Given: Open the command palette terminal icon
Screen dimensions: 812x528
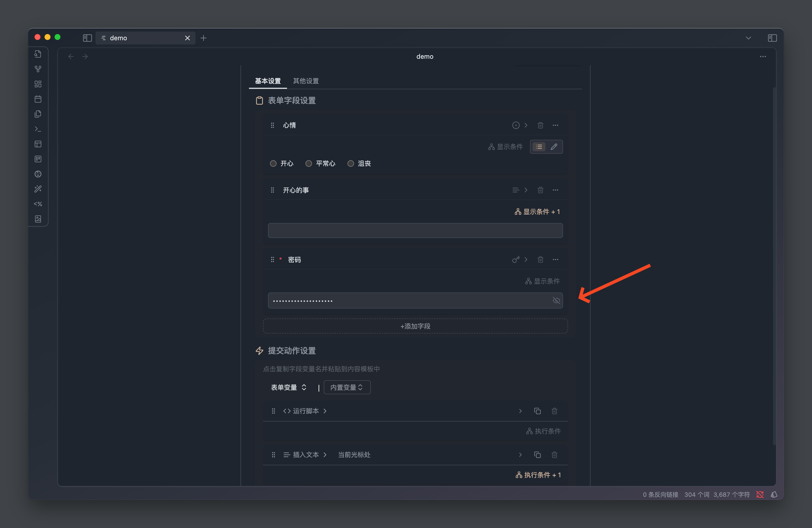Looking at the screenshot, I should (x=38, y=129).
